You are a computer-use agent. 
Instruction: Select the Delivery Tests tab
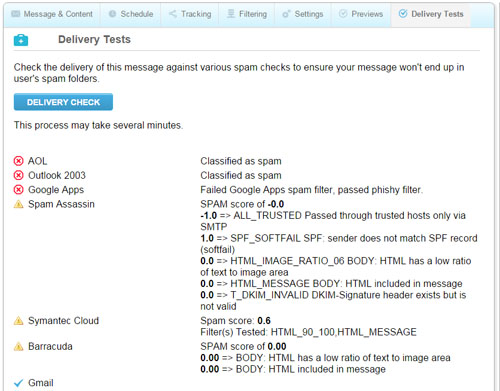431,14
